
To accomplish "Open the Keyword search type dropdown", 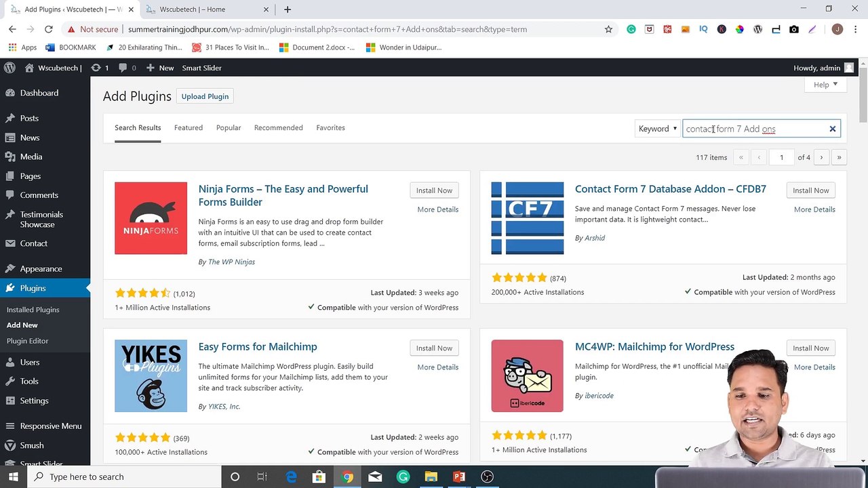I will point(657,129).
